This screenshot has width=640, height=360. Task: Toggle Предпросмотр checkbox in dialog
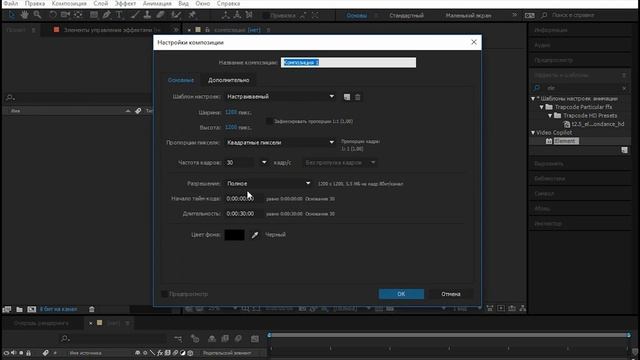[164, 294]
